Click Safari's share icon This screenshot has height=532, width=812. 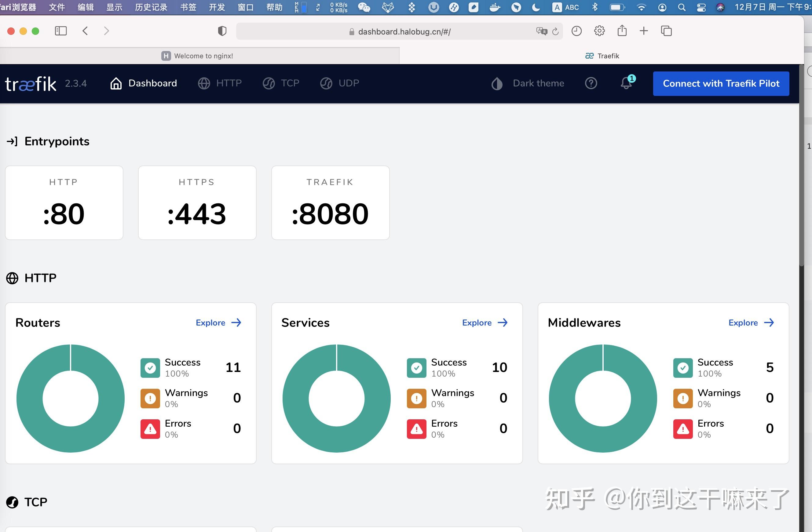coord(622,31)
